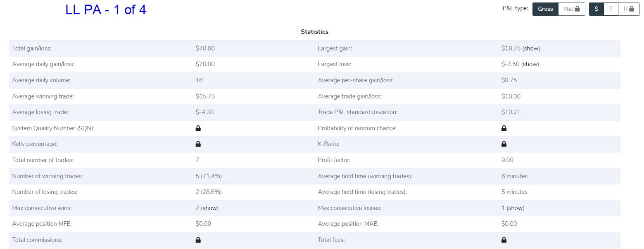Switch display to locked R units
The image size is (644, 249).
click(629, 9)
